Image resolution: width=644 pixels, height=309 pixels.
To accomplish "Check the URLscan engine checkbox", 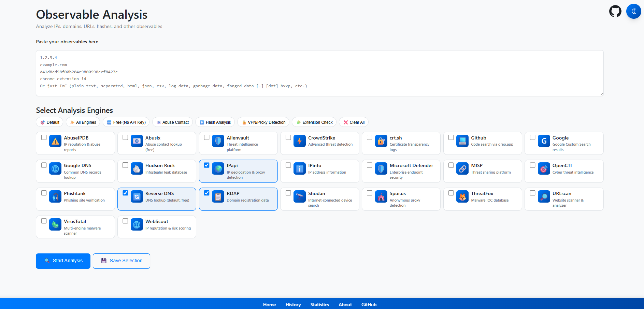I will (533, 193).
